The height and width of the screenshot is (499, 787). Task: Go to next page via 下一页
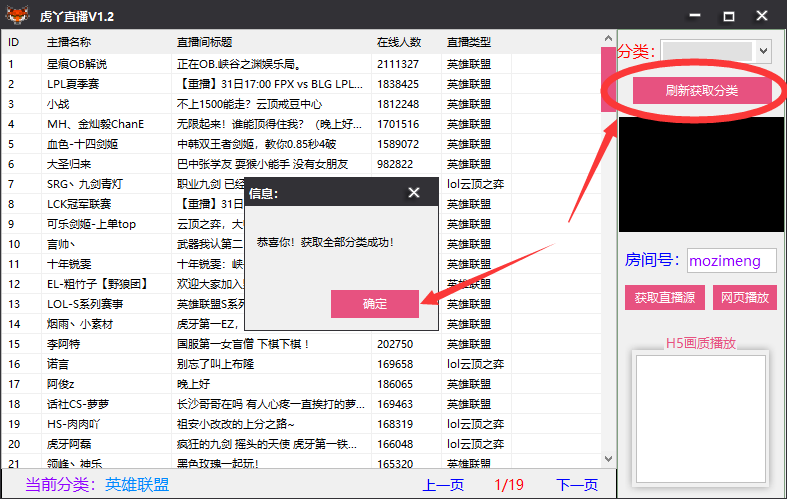click(576, 485)
